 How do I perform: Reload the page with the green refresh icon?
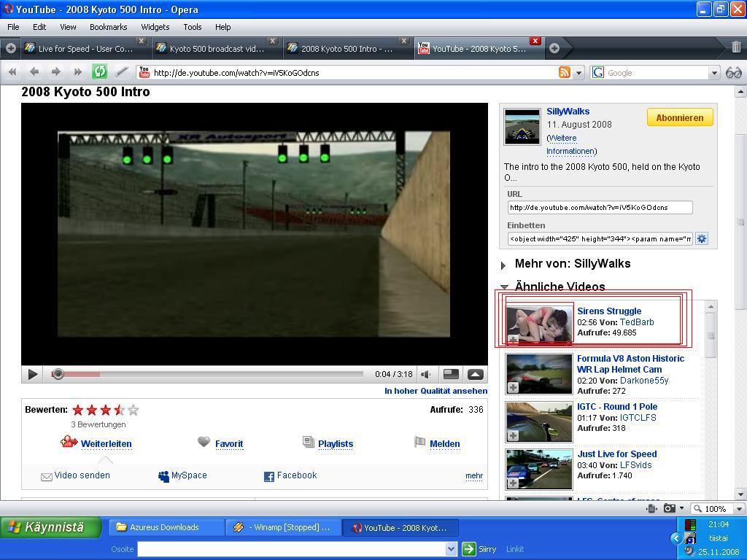(x=99, y=72)
